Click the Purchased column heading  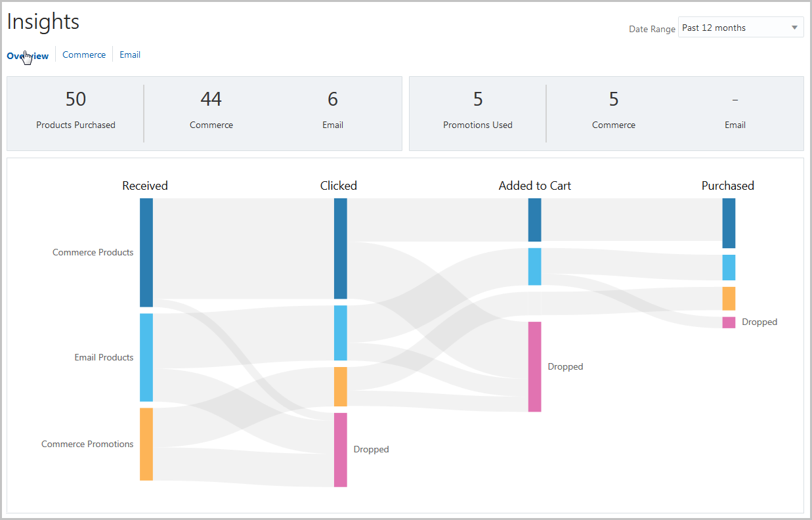(727, 186)
